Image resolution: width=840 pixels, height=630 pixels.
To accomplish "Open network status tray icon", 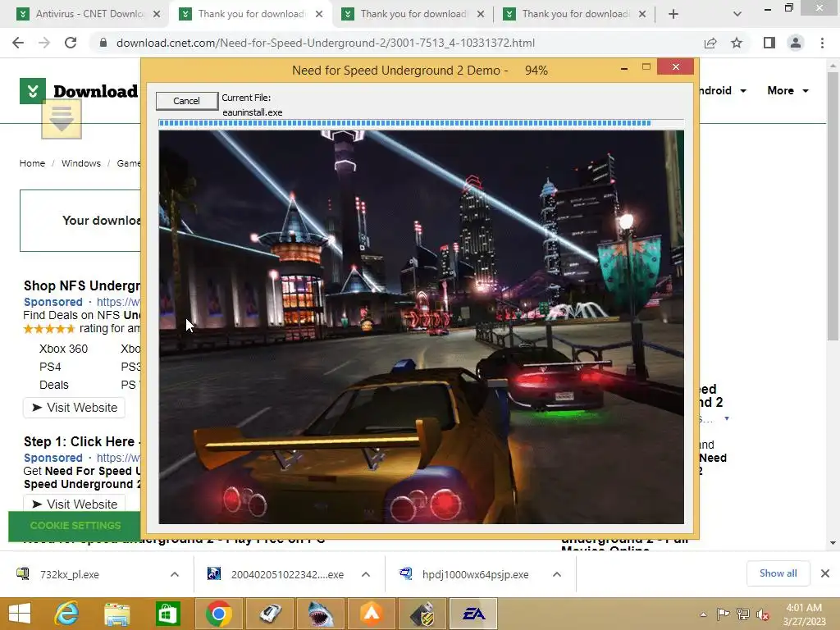I will click(x=743, y=614).
